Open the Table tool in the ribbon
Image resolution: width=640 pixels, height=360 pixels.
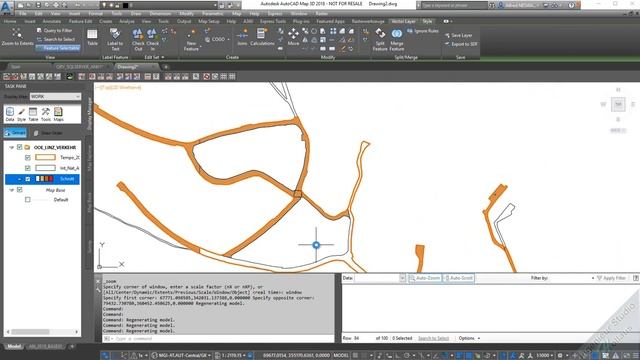92,37
